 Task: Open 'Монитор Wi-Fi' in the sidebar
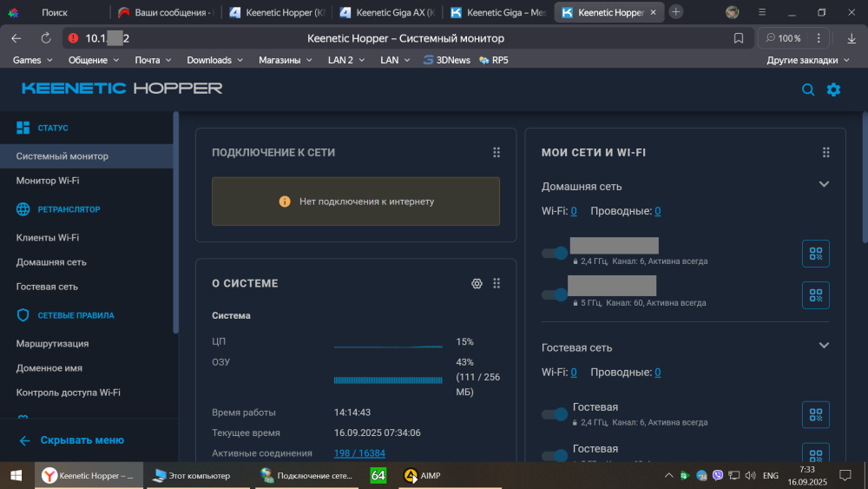48,181
